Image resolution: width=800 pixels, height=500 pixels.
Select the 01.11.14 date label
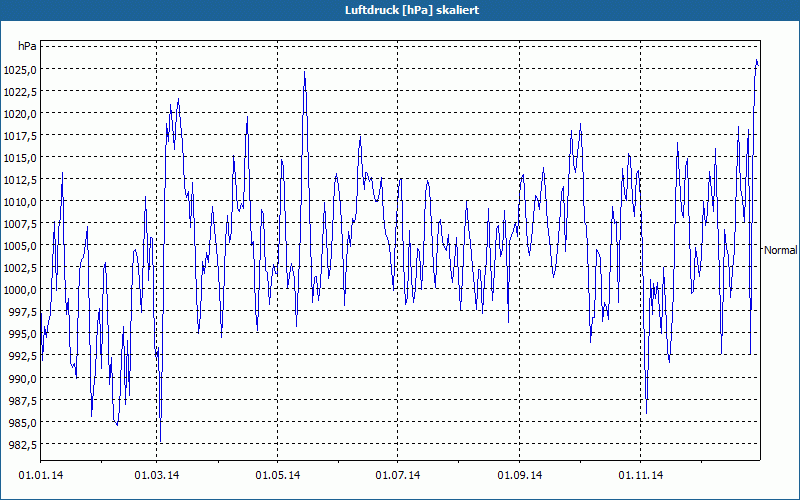pyautogui.click(x=639, y=475)
